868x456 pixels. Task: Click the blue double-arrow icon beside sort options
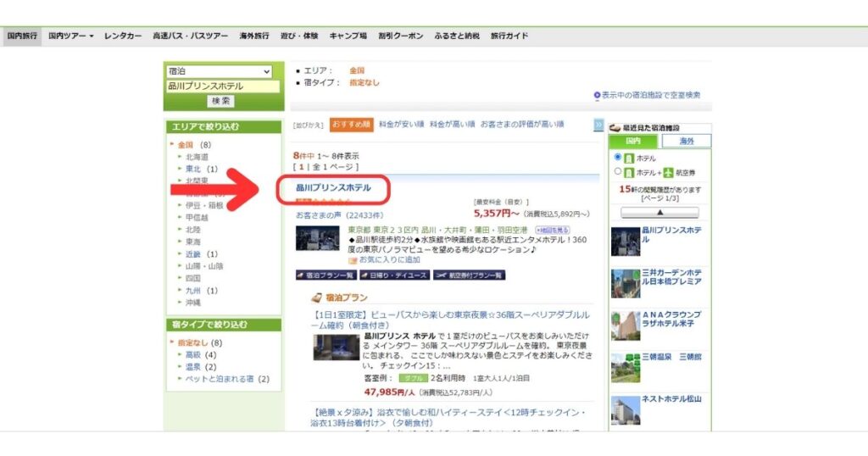click(598, 125)
